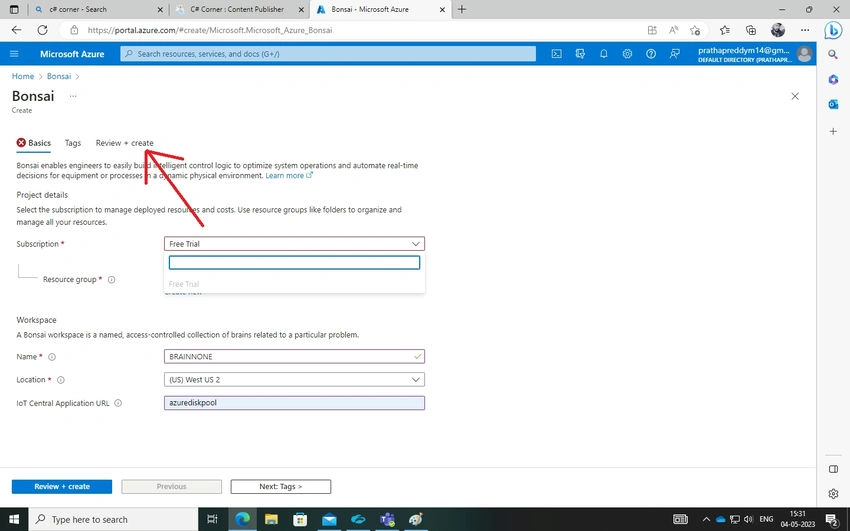Focus the Azure resources search box
Screen dimensions: 850x531
click(328, 54)
